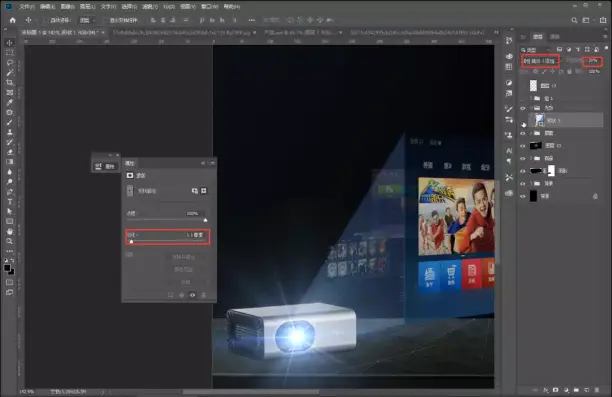The height and width of the screenshot is (397, 612).
Task: Select the Move tool in the toolbox
Action: coord(10,43)
